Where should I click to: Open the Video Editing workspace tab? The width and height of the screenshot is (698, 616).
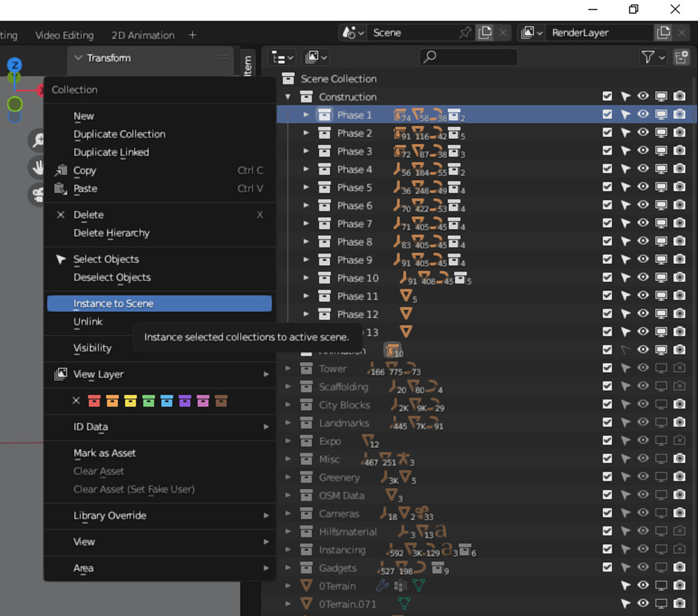pyautogui.click(x=64, y=35)
